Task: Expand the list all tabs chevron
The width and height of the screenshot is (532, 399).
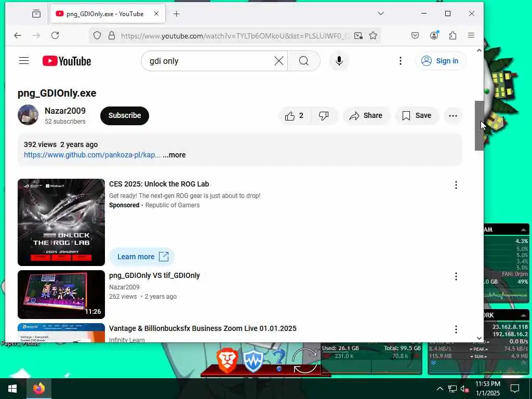Action: (381, 13)
